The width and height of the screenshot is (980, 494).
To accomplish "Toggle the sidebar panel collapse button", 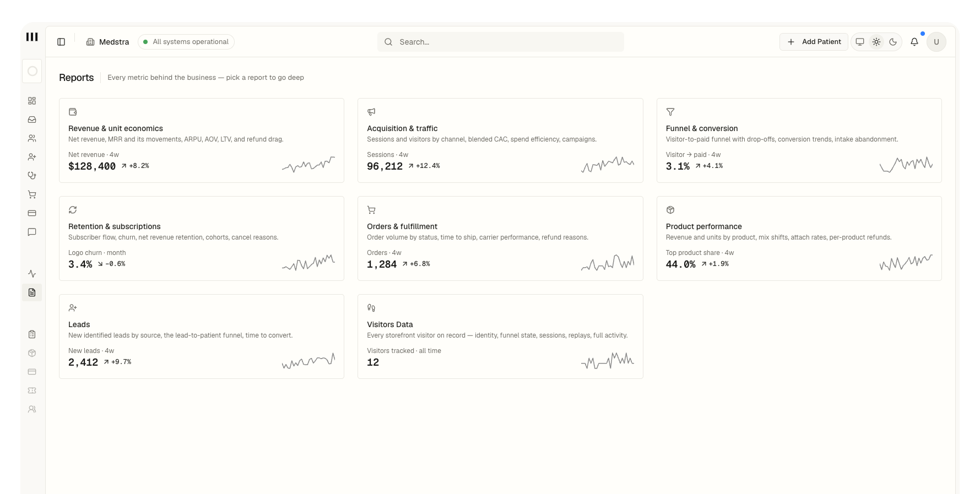I will (61, 42).
